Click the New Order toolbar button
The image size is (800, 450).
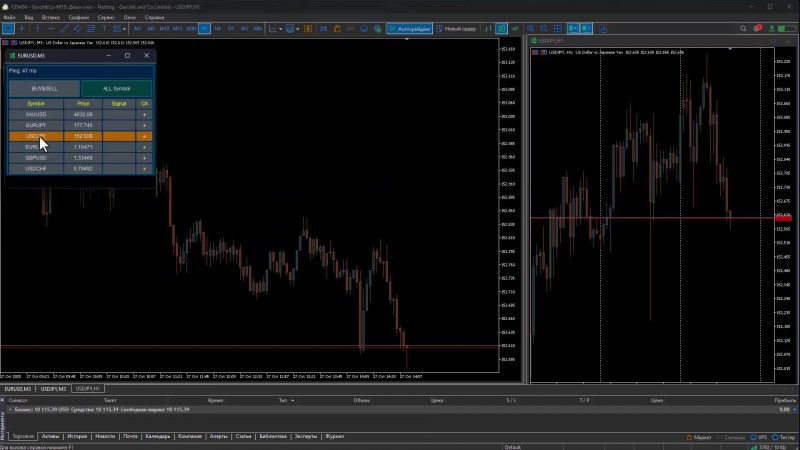click(456, 29)
